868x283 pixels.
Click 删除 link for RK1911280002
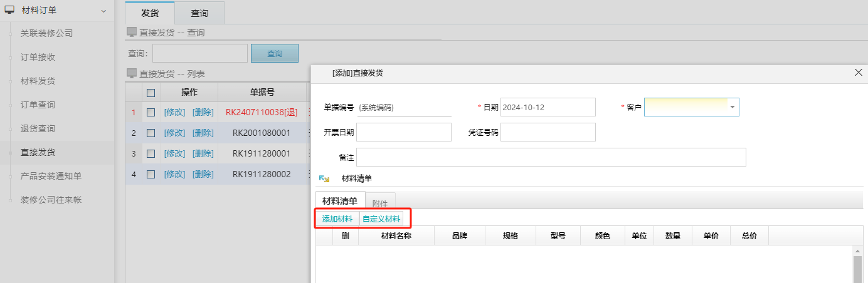click(x=203, y=174)
